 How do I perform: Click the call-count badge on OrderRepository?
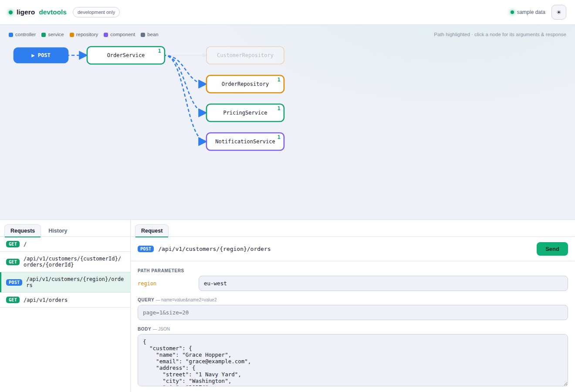tap(279, 80)
